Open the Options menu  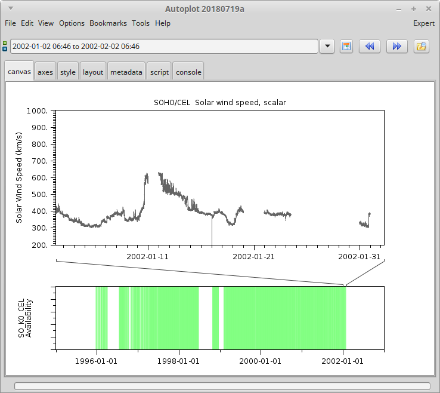point(72,23)
